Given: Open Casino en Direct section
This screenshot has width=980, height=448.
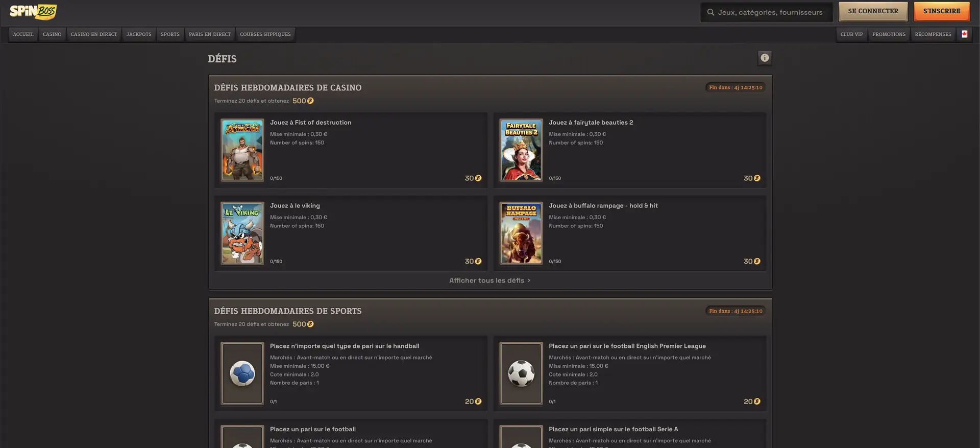Looking at the screenshot, I should click(x=94, y=35).
